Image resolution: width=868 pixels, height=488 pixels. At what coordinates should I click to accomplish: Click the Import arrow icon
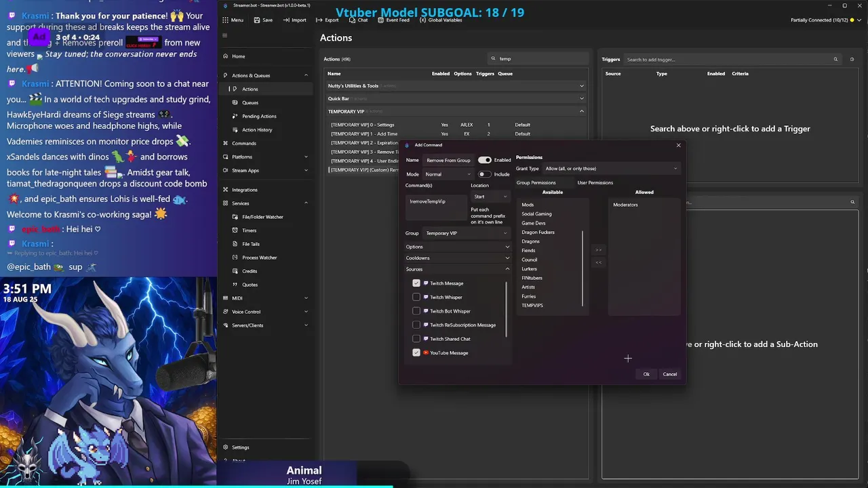(286, 20)
